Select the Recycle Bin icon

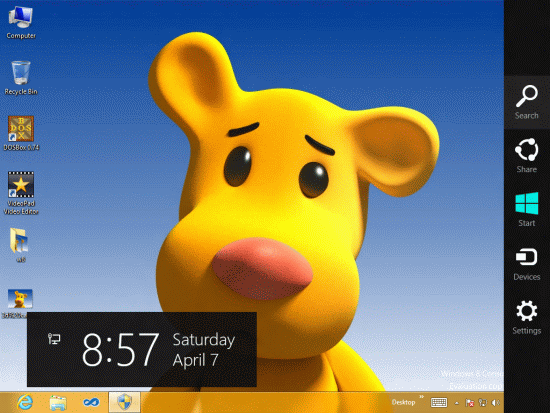21,78
